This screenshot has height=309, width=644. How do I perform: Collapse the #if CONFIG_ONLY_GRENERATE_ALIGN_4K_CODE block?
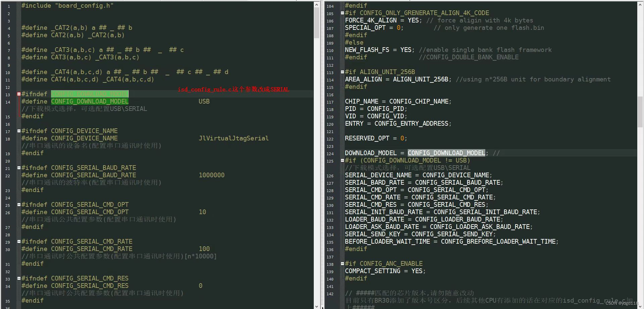(x=342, y=13)
